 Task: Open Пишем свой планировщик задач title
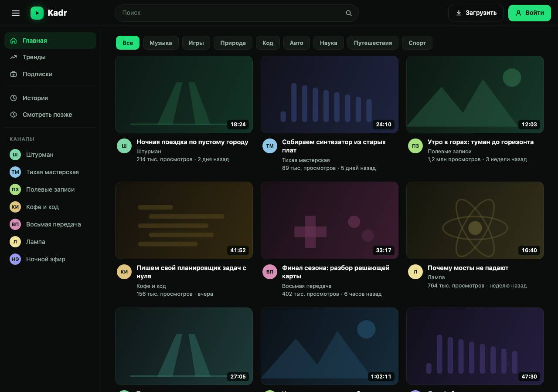pyautogui.click(x=191, y=272)
